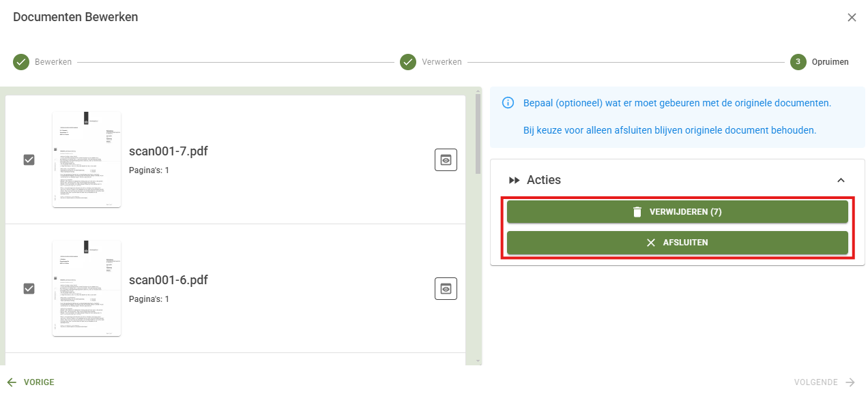This screenshot has width=868, height=396.
Task: Preview scan001-7.pdf with the eye icon
Action: (x=446, y=159)
